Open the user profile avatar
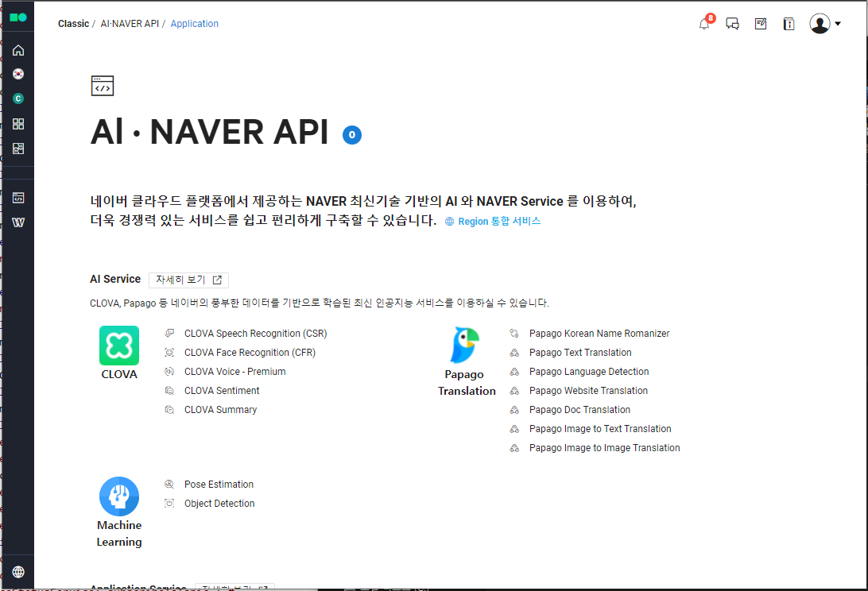This screenshot has height=591, width=868. (820, 24)
